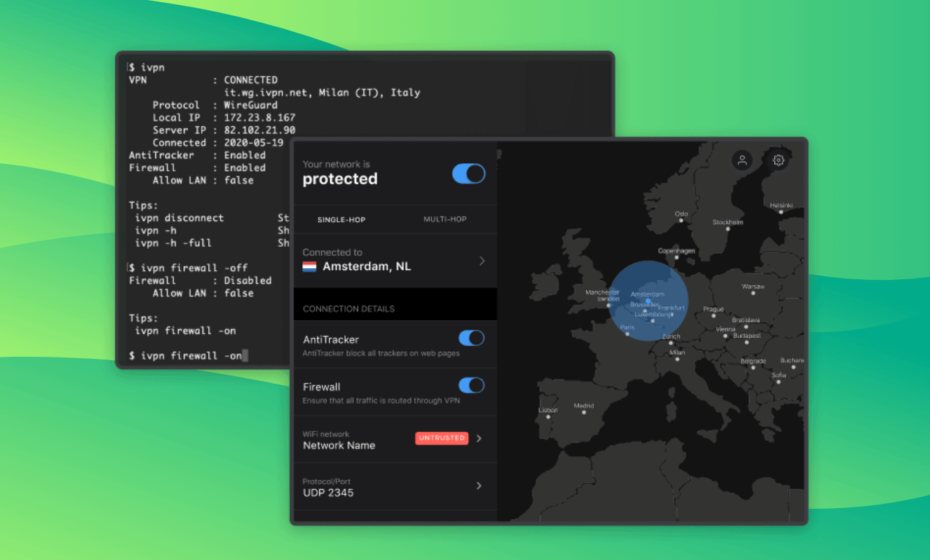Screen dimensions: 930x560
Task: Expand WiFi network settings chevron
Action: coord(479,438)
